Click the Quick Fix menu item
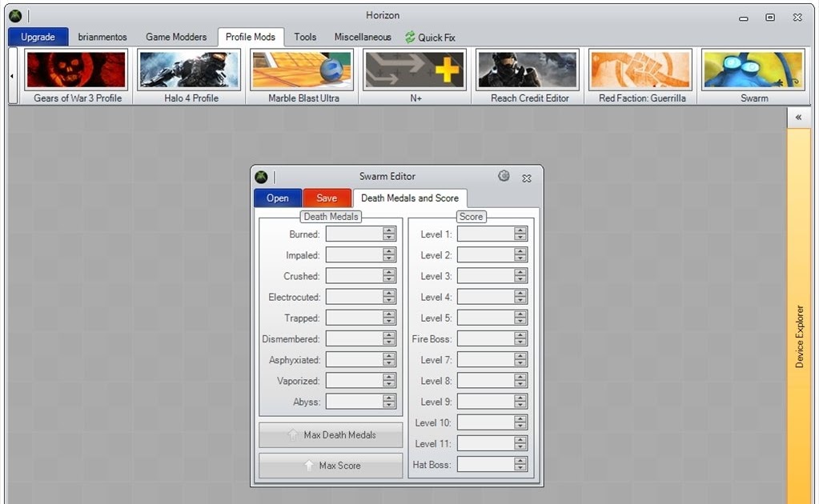 click(430, 37)
